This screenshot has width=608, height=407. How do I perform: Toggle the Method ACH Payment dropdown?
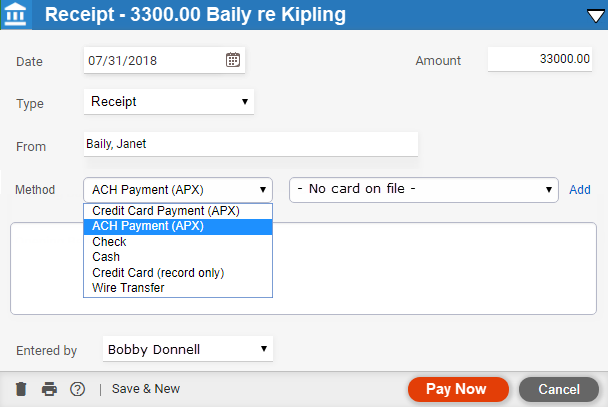click(x=178, y=189)
